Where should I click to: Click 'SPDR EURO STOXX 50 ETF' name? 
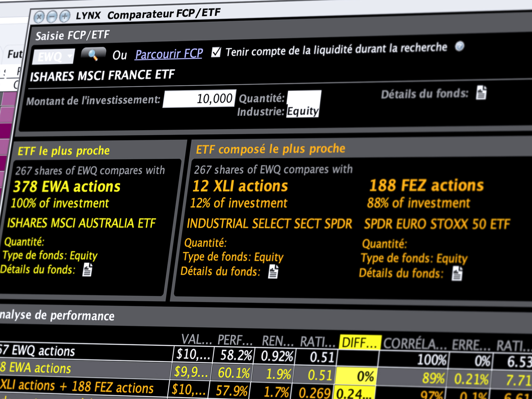tap(437, 224)
